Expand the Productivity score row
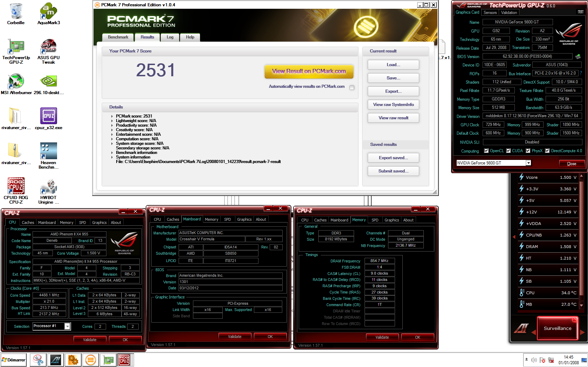Screen dimensions: 588x367 (112, 125)
